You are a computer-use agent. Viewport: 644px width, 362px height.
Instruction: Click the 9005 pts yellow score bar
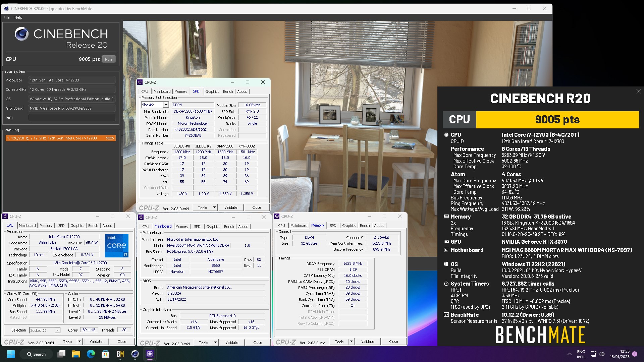557,120
